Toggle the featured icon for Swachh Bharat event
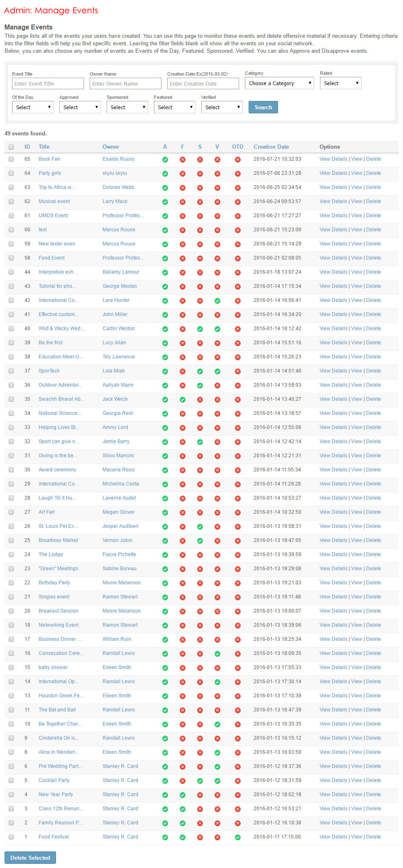This screenshot has height=868, width=403. tap(183, 400)
